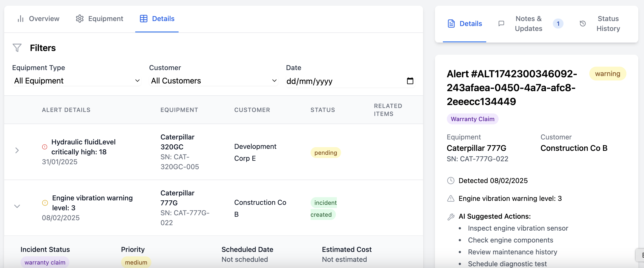Open the date picker calendar icon
This screenshot has width=644, height=268.
(410, 81)
